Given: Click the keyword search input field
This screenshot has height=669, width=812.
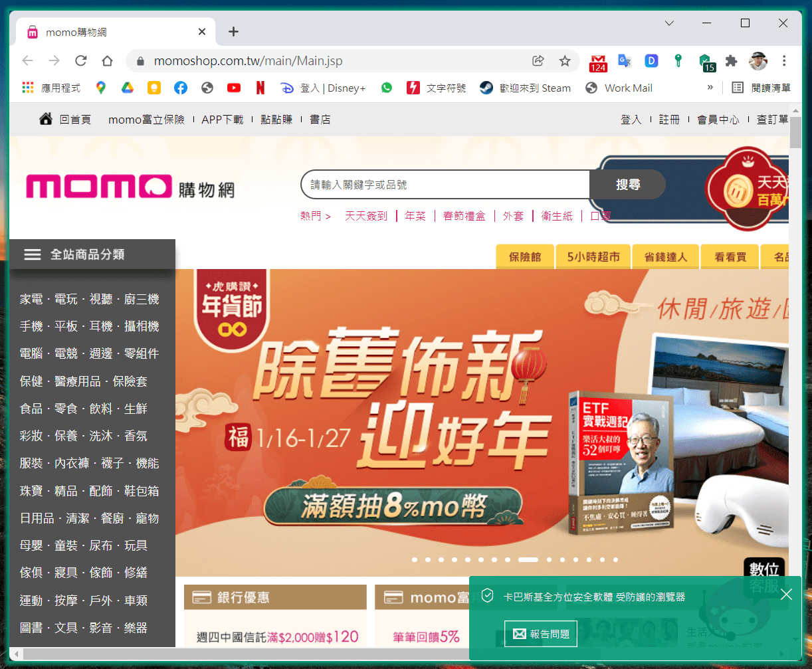Looking at the screenshot, I should click(x=445, y=185).
